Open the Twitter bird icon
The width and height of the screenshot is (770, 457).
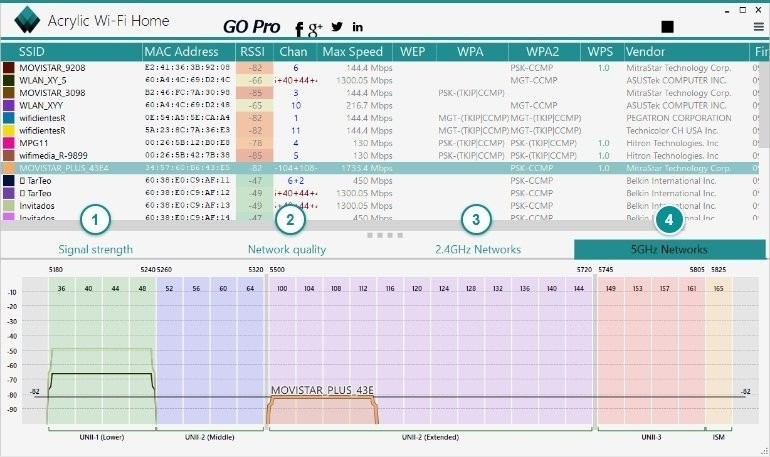click(337, 27)
